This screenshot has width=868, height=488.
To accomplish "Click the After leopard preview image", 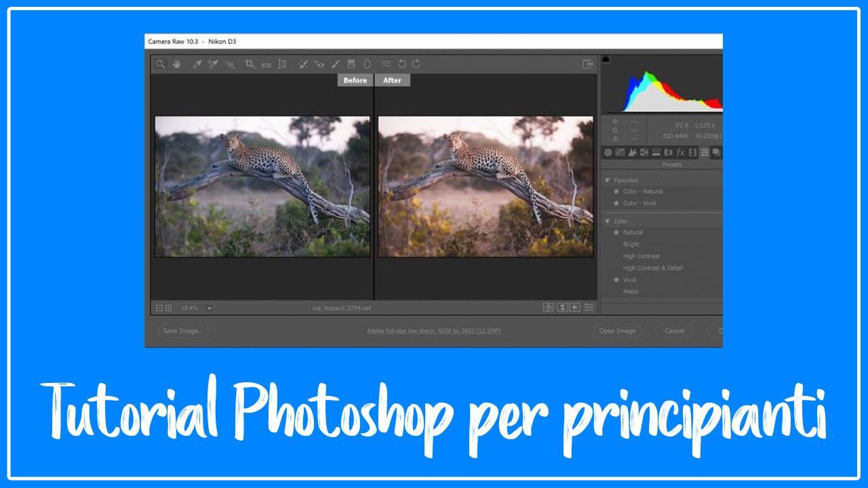I will 486,186.
